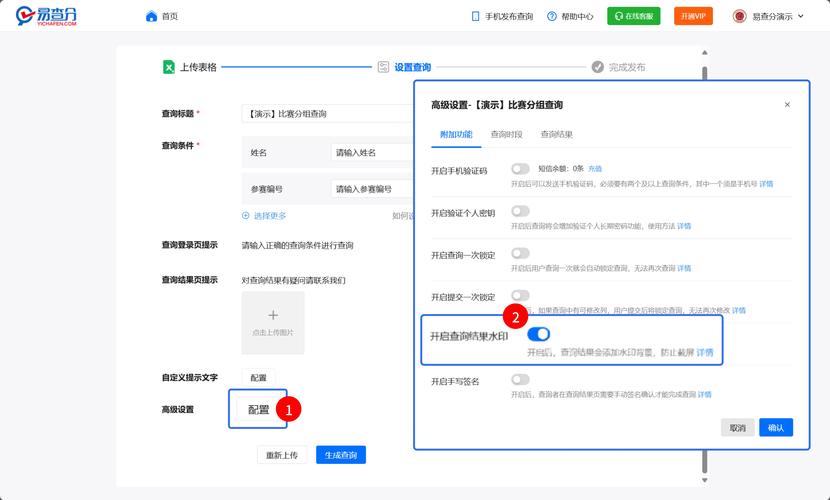The image size is (830, 500).
Task: Click 生成查询 button
Action: point(341,455)
